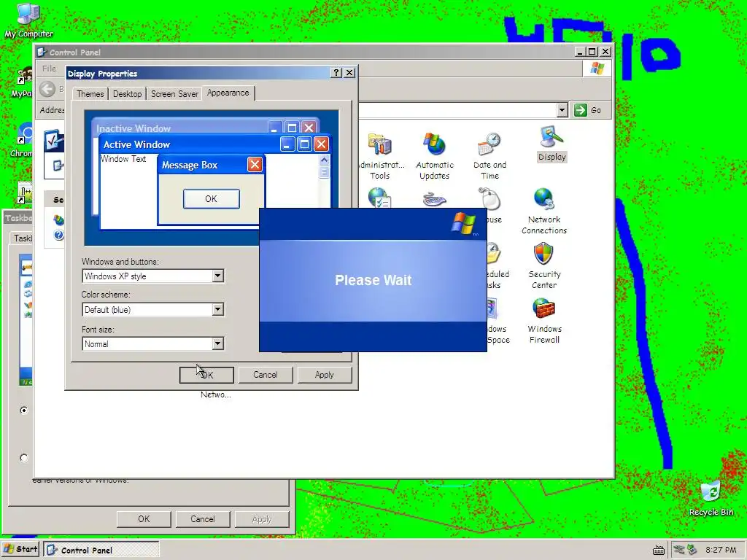747x560 pixels.
Task: Open Date and Time icon
Action: [489, 156]
